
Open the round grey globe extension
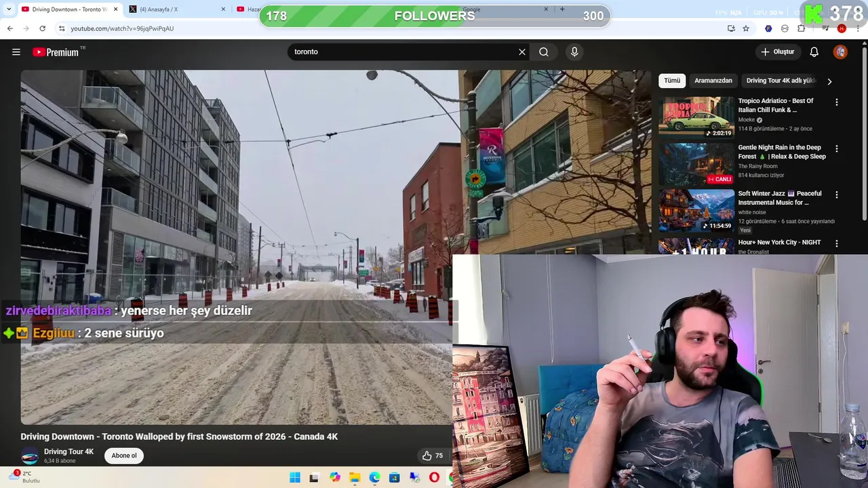(785, 28)
